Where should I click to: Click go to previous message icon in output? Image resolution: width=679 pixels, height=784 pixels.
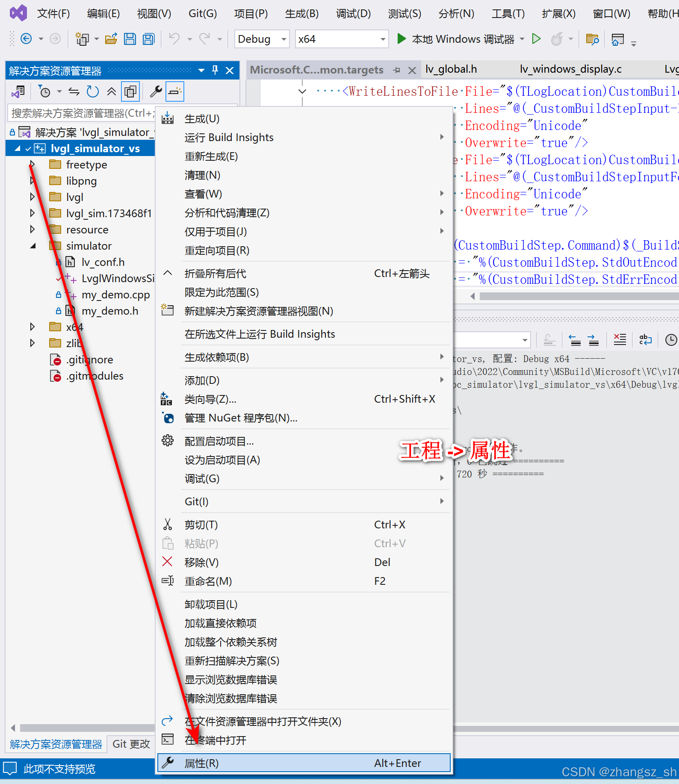click(x=575, y=340)
